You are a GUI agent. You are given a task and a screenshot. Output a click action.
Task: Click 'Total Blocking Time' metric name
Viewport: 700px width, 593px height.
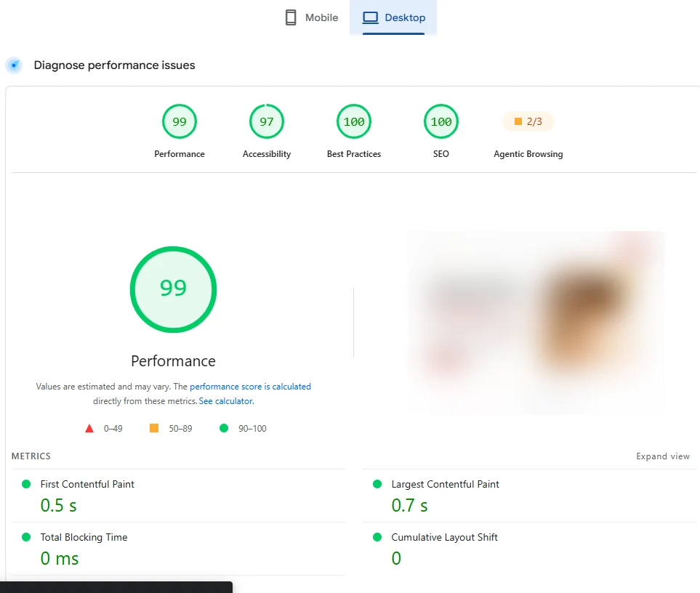point(84,537)
